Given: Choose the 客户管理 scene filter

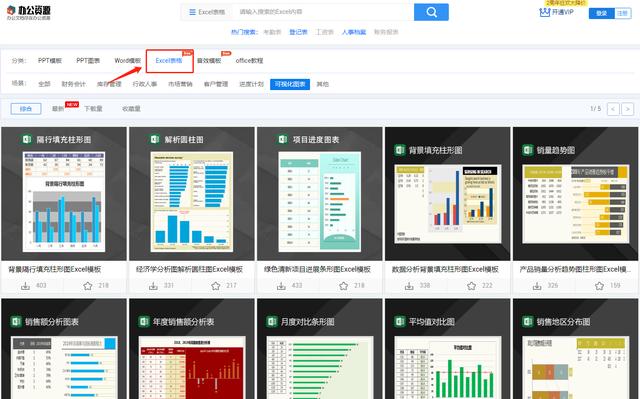Looking at the screenshot, I should 216,84.
